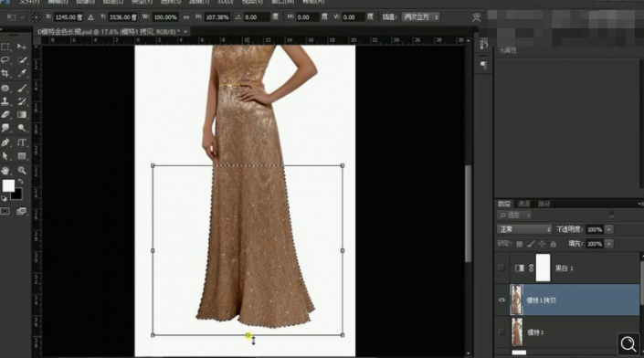
Task: Select the Zoom tool in toolbox
Action: (x=22, y=171)
